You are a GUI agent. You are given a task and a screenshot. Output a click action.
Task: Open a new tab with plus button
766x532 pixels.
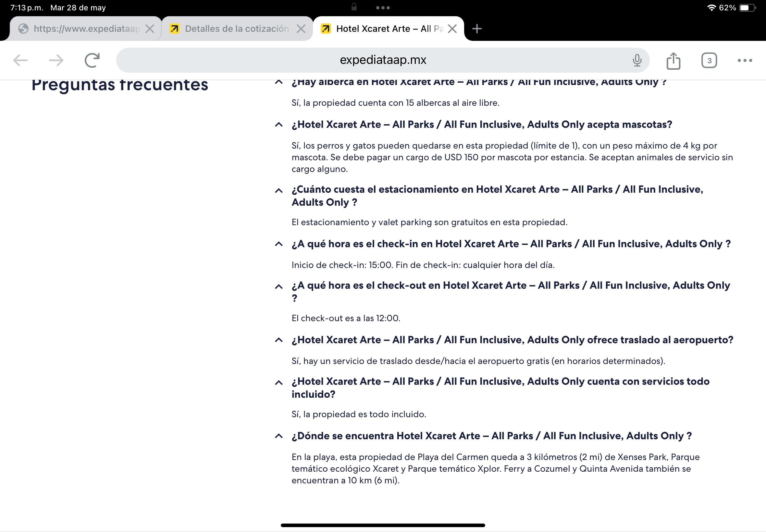point(477,29)
